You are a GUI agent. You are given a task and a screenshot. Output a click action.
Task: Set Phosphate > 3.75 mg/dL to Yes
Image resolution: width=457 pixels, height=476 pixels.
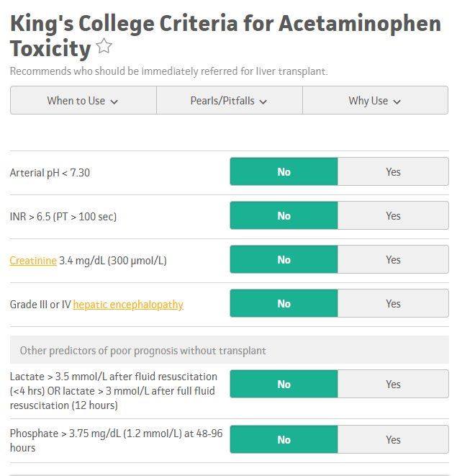pyautogui.click(x=393, y=439)
